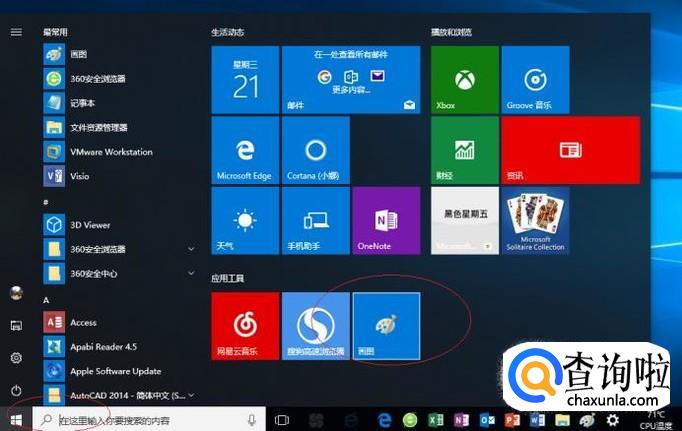Open the purple OneNote tile

(386, 221)
